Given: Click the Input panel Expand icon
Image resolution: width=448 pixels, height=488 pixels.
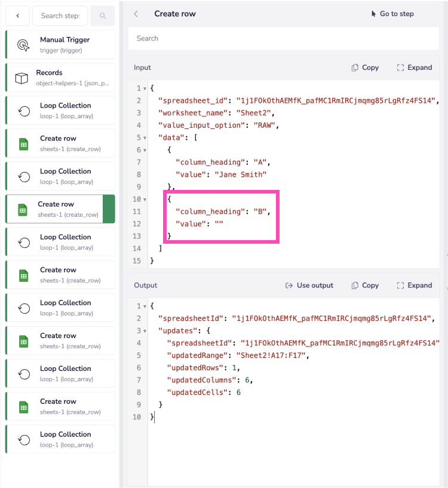Looking at the screenshot, I should [x=400, y=67].
